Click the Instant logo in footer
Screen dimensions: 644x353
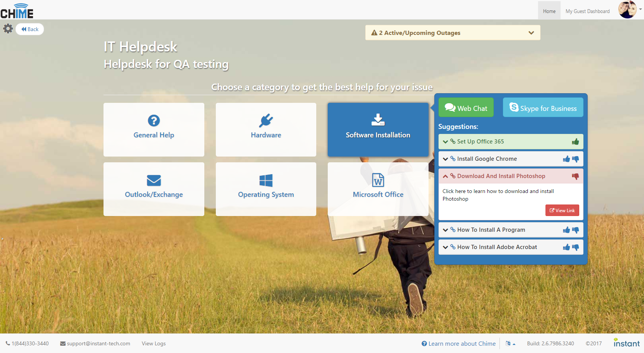point(626,343)
